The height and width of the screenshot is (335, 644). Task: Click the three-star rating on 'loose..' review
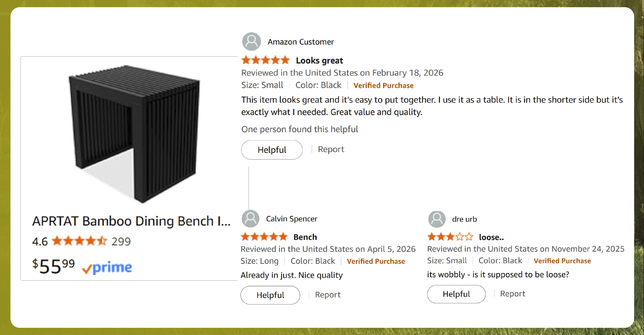450,237
